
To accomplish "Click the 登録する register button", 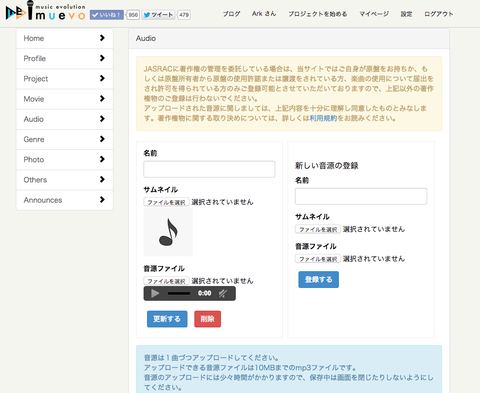I will (319, 279).
